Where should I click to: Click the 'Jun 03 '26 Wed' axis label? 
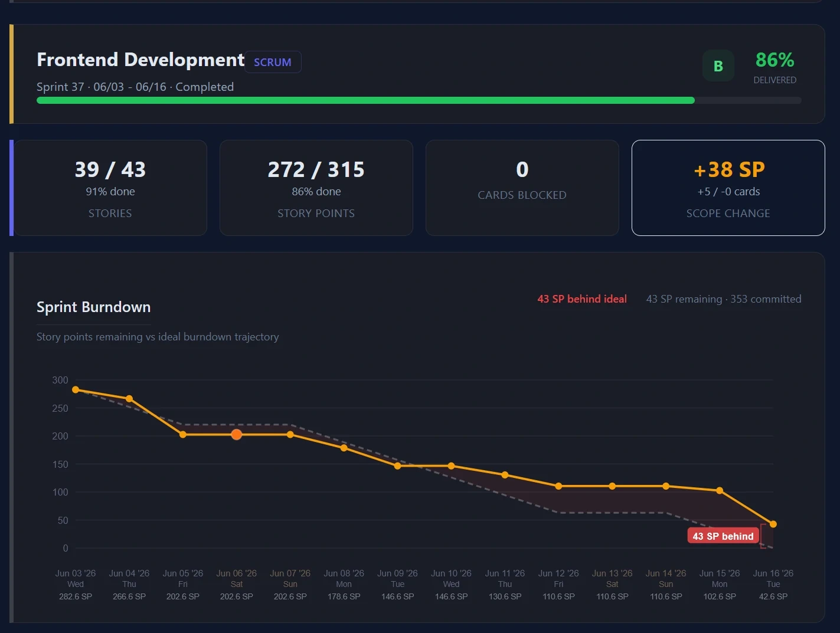[76, 579]
